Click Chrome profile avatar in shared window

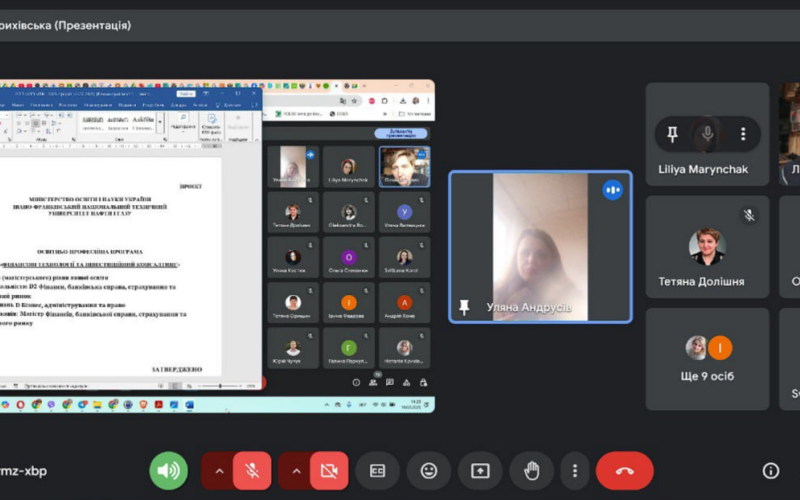pos(415,101)
